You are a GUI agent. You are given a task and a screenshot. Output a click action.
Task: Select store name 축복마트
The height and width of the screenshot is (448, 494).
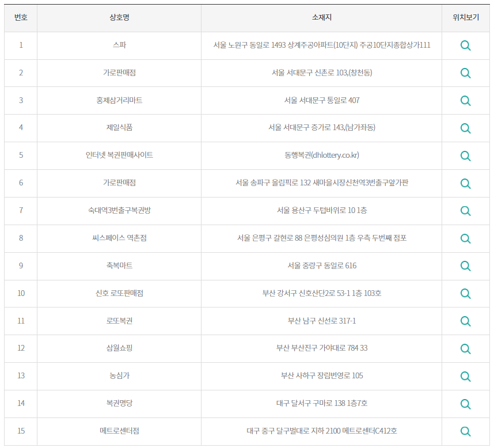119,265
